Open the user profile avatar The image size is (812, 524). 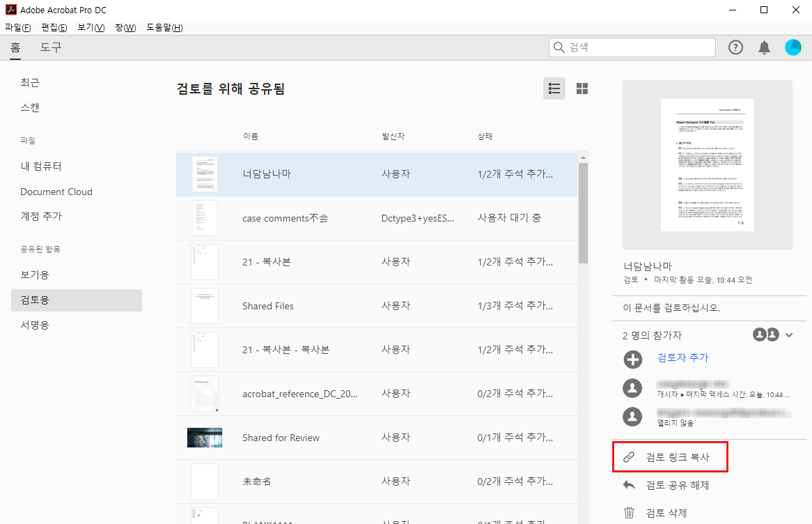click(x=793, y=47)
